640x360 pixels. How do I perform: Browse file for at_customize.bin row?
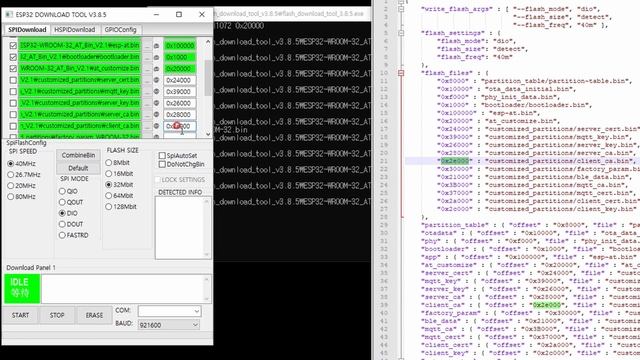point(147,68)
